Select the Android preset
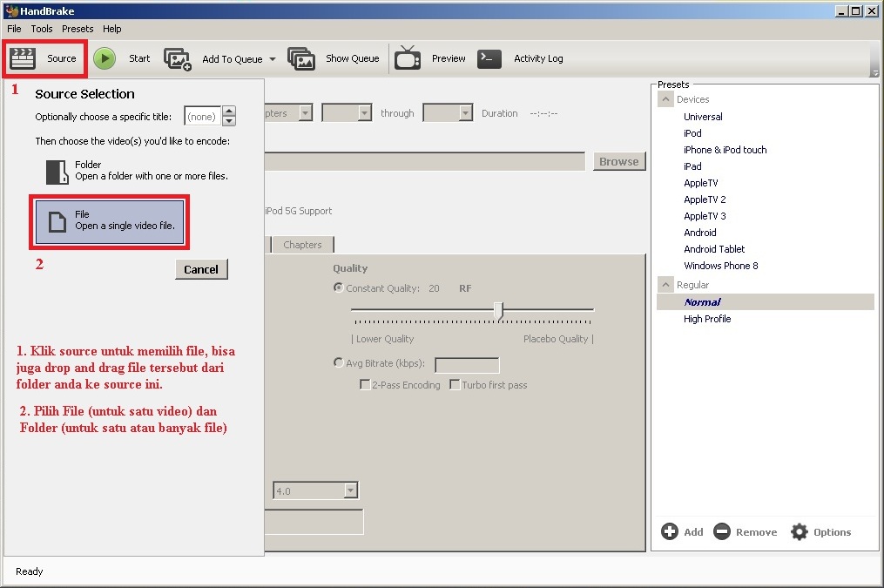 point(699,233)
